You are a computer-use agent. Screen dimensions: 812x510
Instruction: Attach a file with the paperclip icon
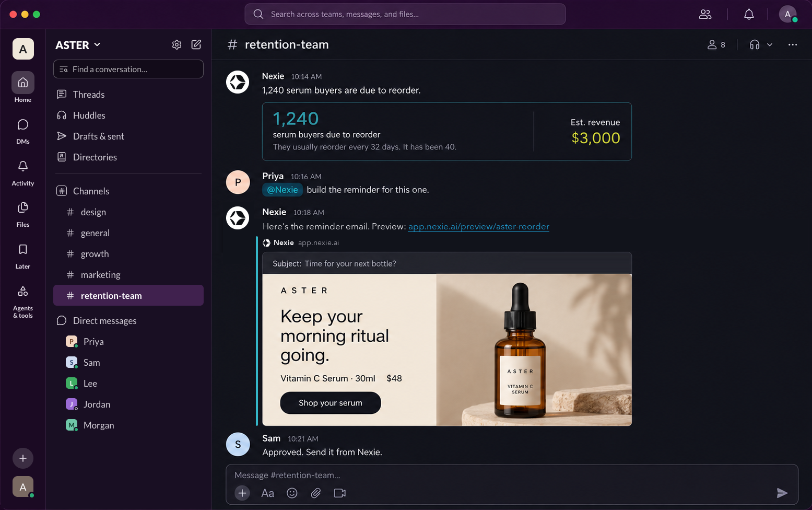click(316, 493)
